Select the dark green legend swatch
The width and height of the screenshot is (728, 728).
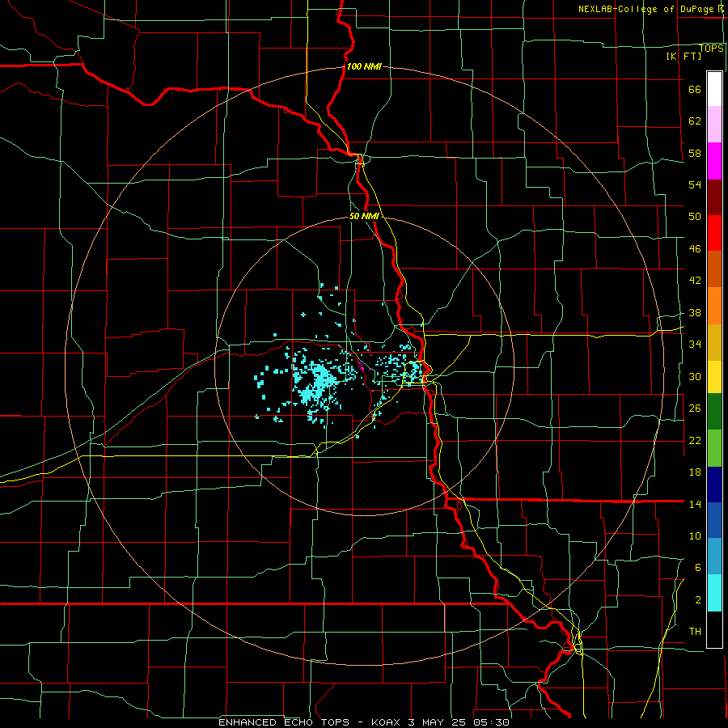(x=714, y=412)
